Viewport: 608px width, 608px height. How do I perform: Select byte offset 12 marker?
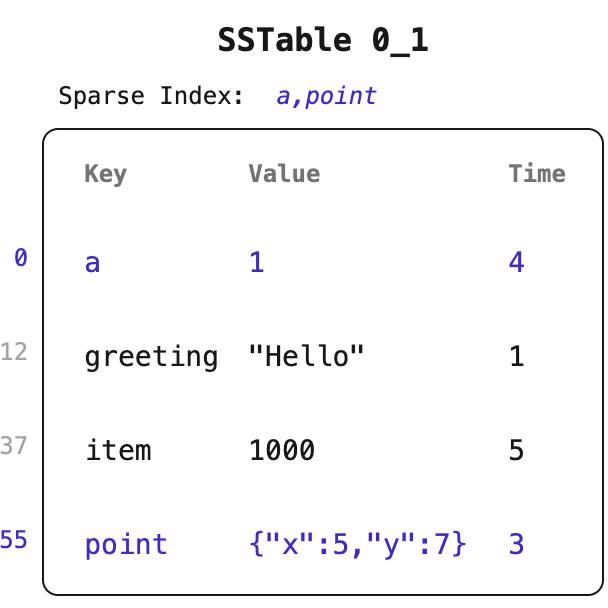pyautogui.click(x=14, y=352)
